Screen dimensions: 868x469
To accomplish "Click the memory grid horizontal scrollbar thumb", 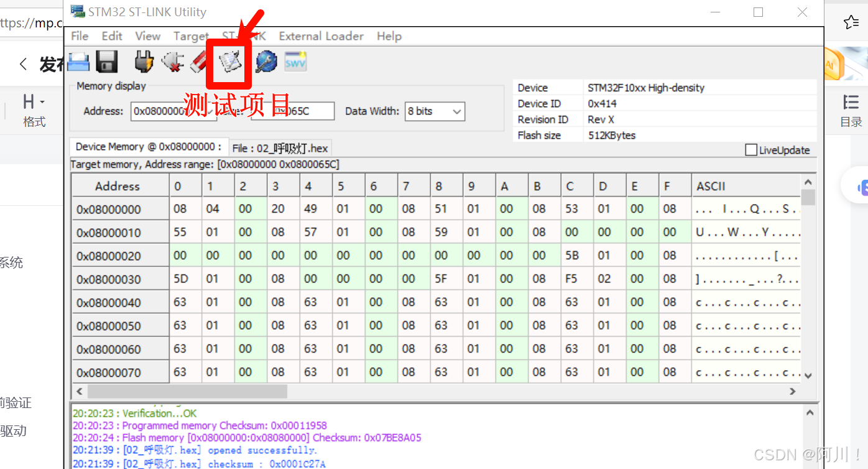I will tap(187, 391).
